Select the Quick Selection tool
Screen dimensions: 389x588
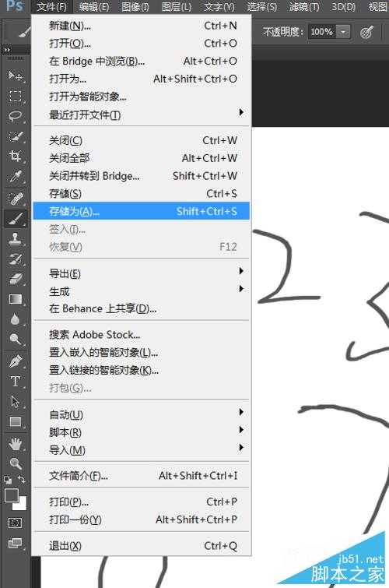[15, 136]
